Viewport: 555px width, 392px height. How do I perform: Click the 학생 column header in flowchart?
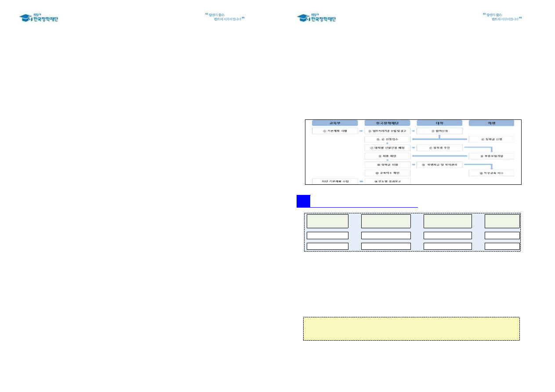[x=491, y=123]
